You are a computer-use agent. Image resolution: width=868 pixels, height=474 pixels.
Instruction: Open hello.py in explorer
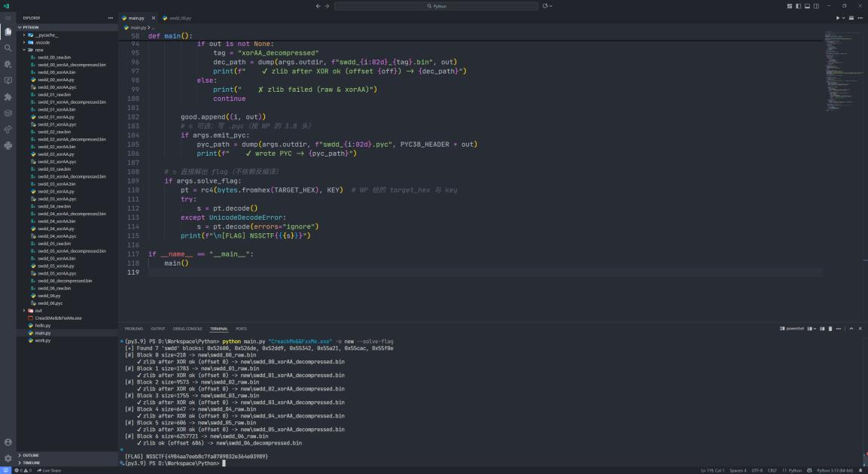[43, 325]
